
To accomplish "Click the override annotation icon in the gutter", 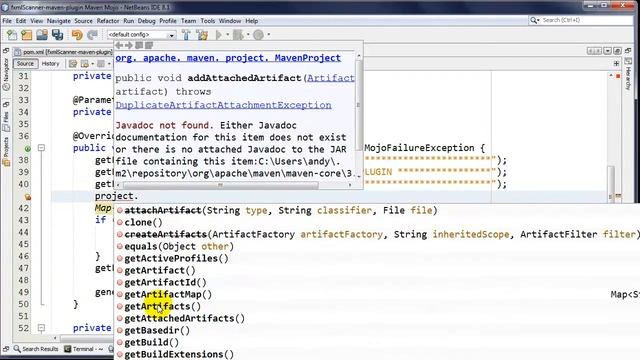I will click(28, 149).
